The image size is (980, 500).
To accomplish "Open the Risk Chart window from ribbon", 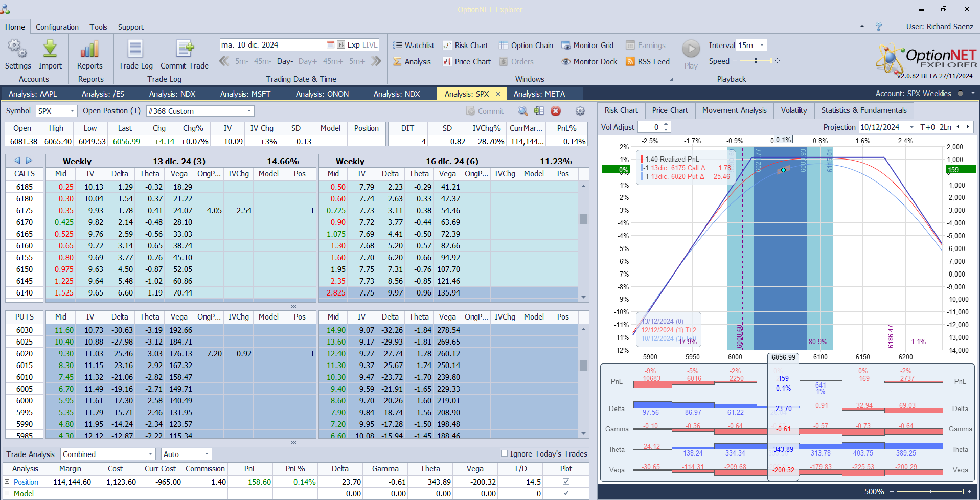I will click(465, 46).
